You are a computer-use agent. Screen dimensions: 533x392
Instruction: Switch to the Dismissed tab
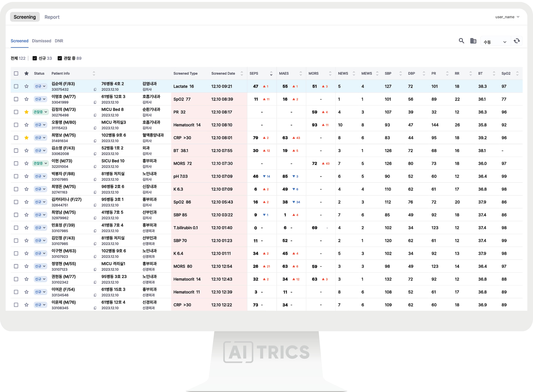click(42, 41)
